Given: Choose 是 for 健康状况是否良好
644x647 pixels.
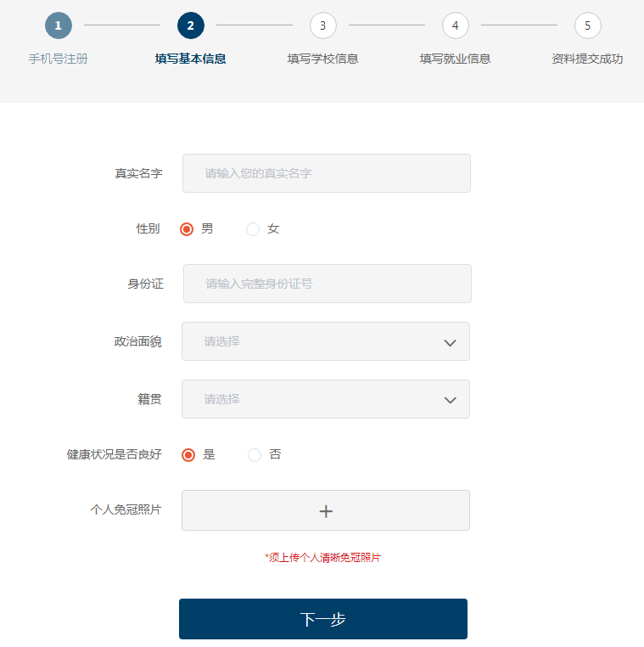Looking at the screenshot, I should (188, 455).
